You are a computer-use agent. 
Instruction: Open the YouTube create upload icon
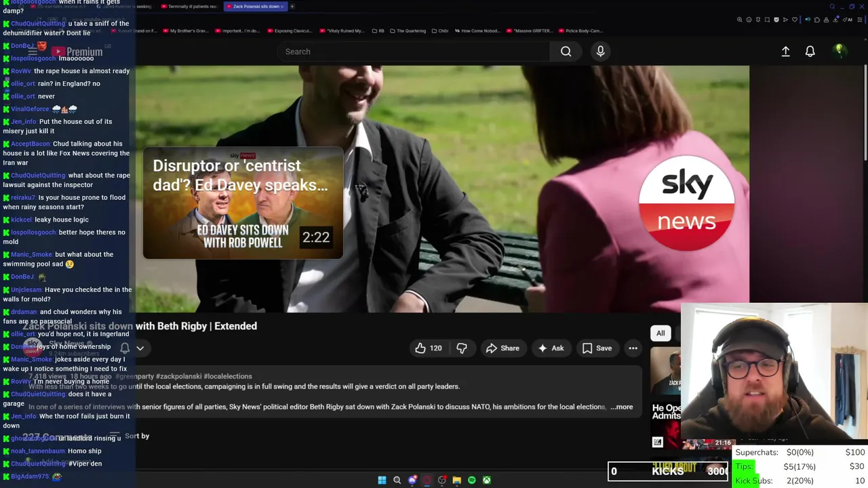(x=785, y=52)
